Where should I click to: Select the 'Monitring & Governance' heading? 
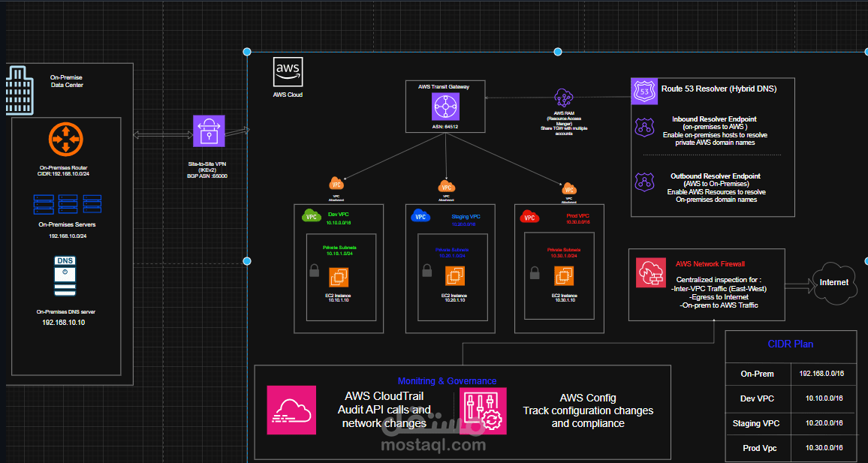click(x=447, y=381)
